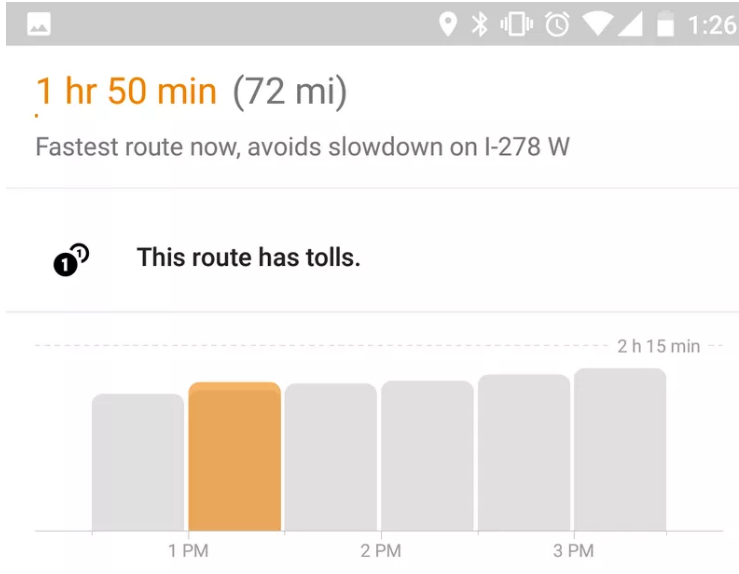The height and width of the screenshot is (574, 739).
Task: Tap the battery status icon
Action: point(665,25)
